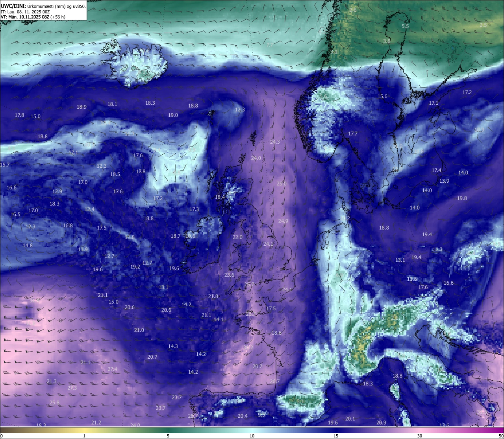Click the 12.9 value label
Viewport: 504px width, 439px height.
pyautogui.click(x=57, y=191)
